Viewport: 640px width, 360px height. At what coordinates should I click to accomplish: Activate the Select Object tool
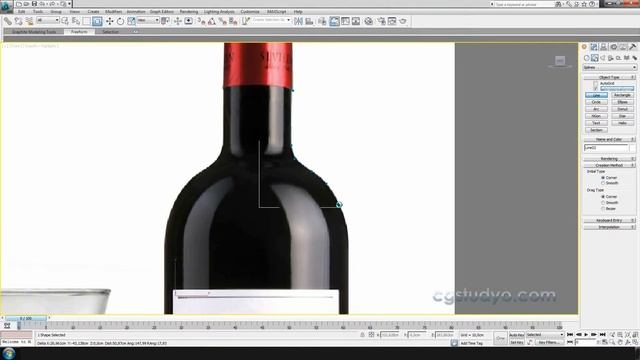[65, 21]
